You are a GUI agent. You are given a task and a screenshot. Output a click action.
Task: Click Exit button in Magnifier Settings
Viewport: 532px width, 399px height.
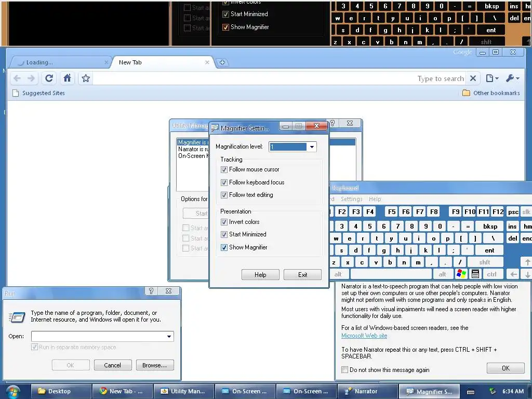tap(302, 274)
